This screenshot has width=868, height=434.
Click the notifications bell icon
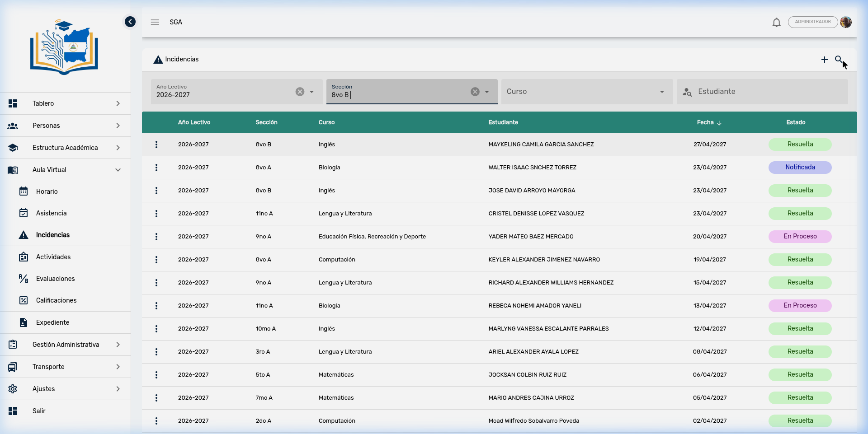(x=776, y=22)
